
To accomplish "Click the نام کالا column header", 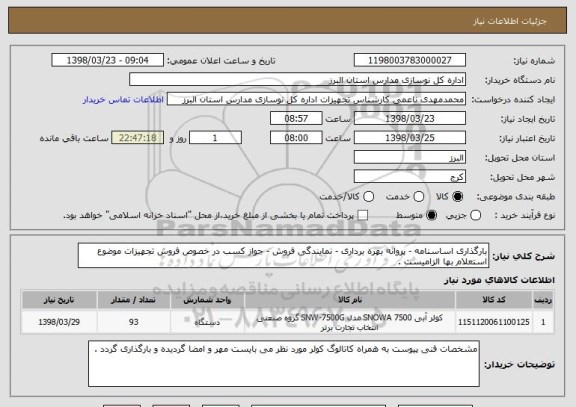I will tap(350, 300).
